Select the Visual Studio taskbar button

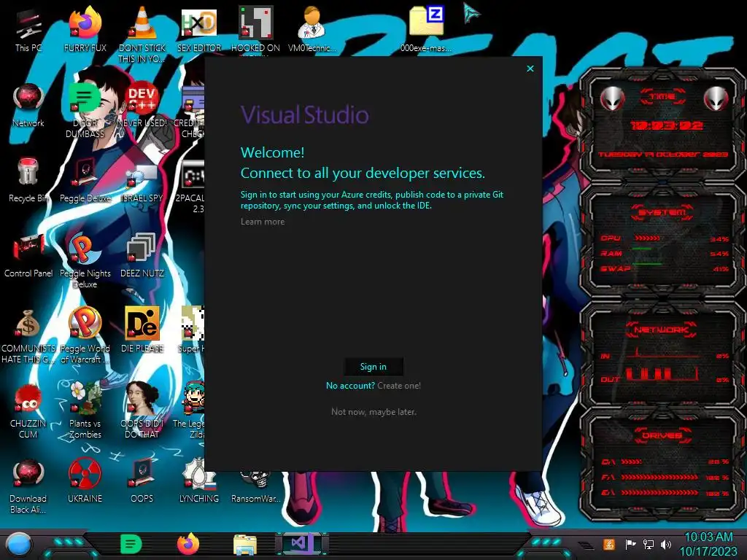301,543
